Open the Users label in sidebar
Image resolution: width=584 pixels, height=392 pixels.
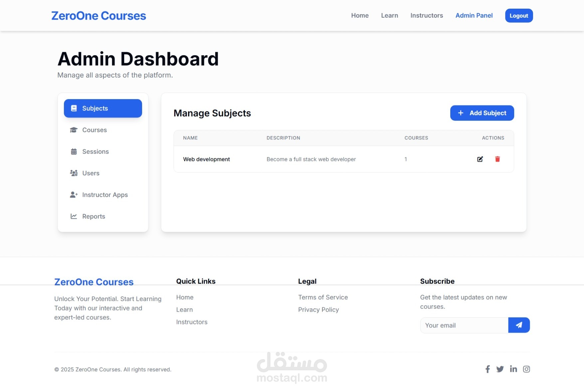point(91,173)
